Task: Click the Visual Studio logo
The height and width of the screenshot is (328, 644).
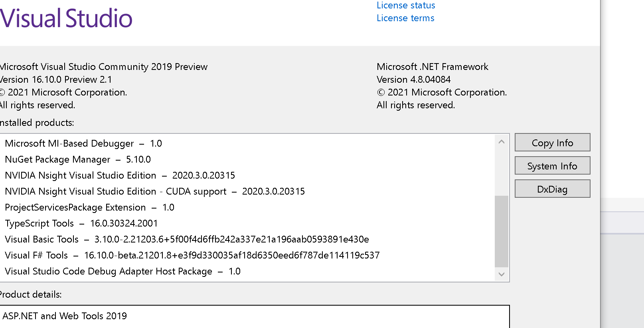Action: (x=67, y=17)
